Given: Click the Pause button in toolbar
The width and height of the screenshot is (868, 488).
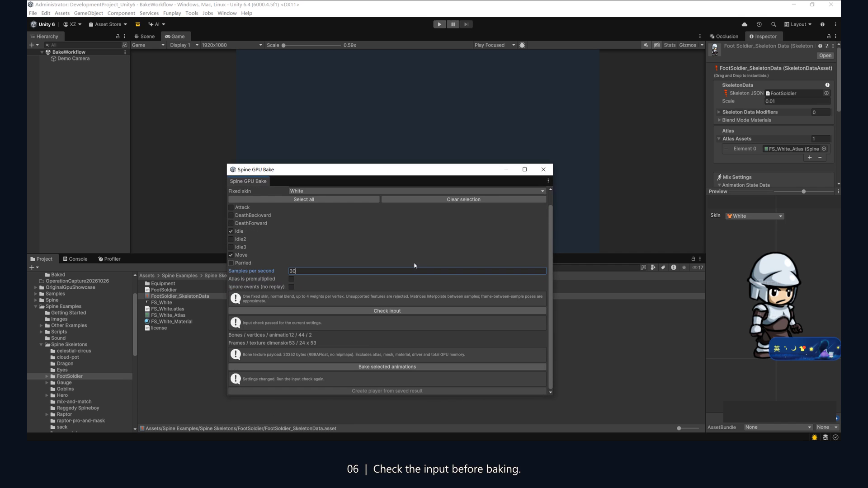Looking at the screenshot, I should 453,24.
